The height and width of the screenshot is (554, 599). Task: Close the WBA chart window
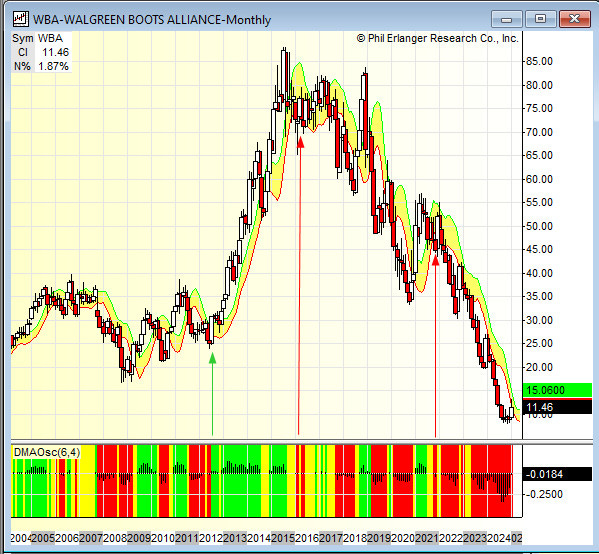pyautogui.click(x=574, y=19)
